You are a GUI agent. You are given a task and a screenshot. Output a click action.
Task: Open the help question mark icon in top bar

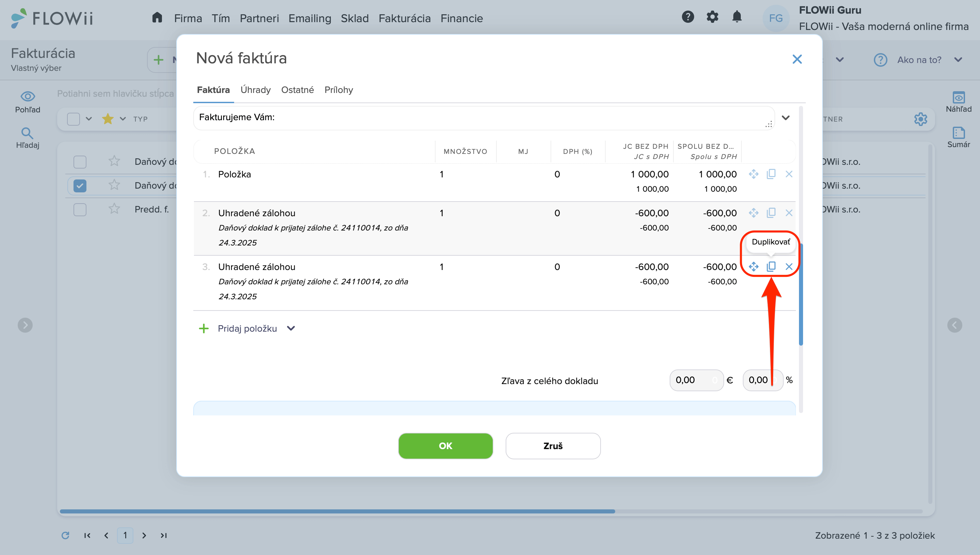point(688,17)
